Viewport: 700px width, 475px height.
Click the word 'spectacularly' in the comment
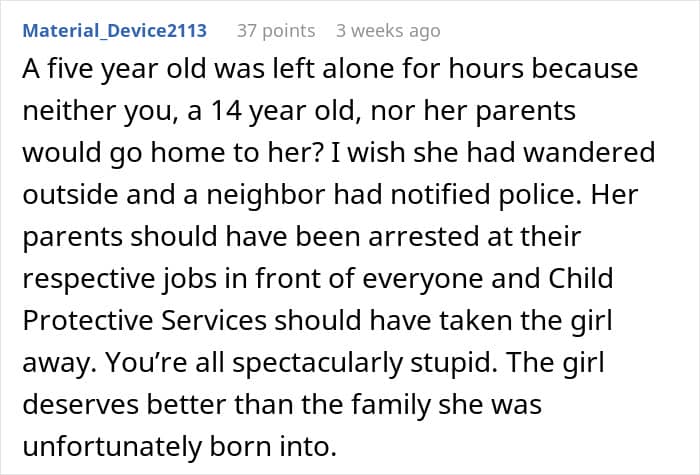tap(317, 364)
